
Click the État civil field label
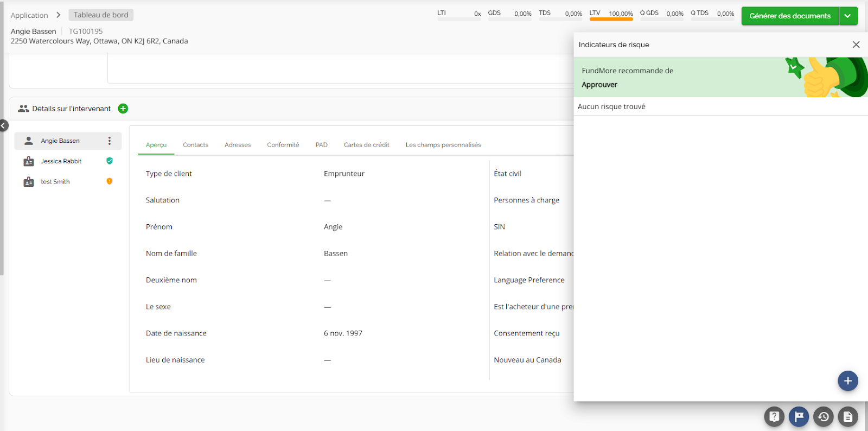point(507,174)
